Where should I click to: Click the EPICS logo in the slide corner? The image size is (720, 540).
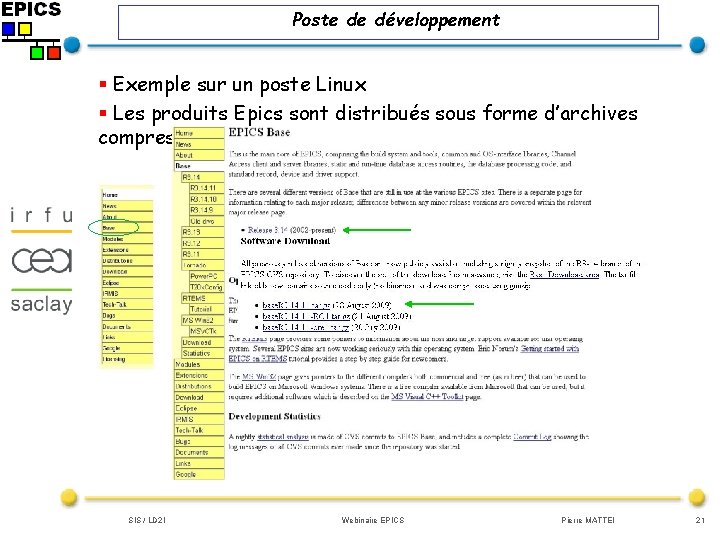[x=31, y=30]
